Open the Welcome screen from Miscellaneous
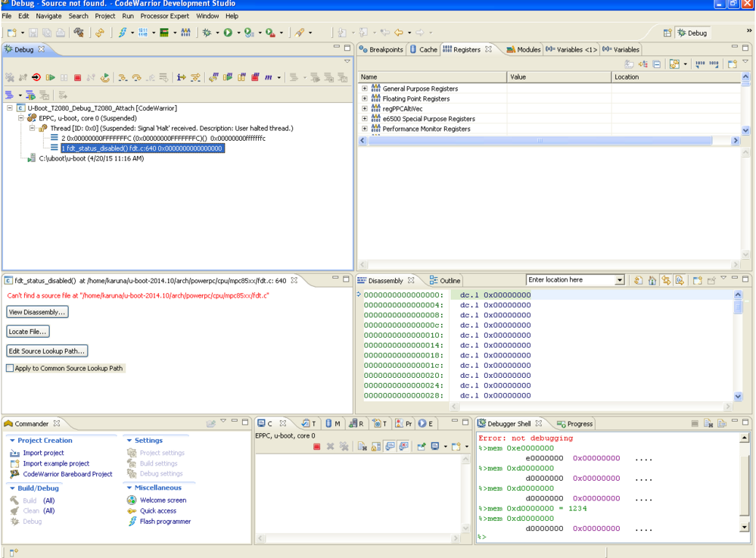The height and width of the screenshot is (558, 756). (163, 500)
